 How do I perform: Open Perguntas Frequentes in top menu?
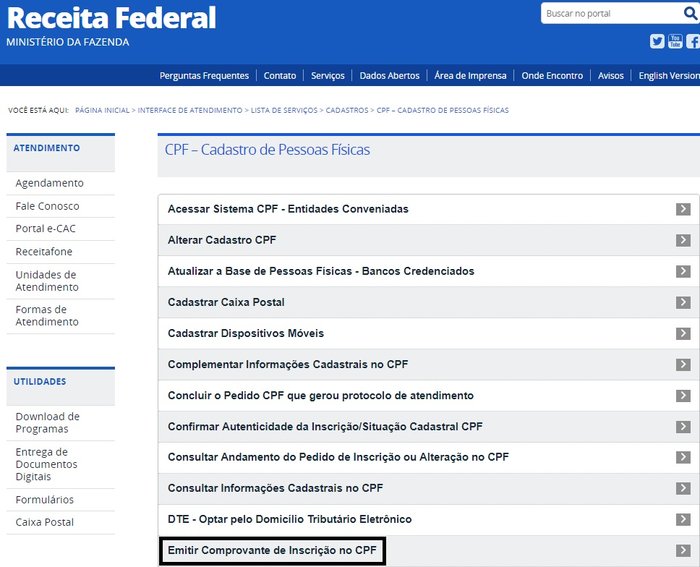204,75
